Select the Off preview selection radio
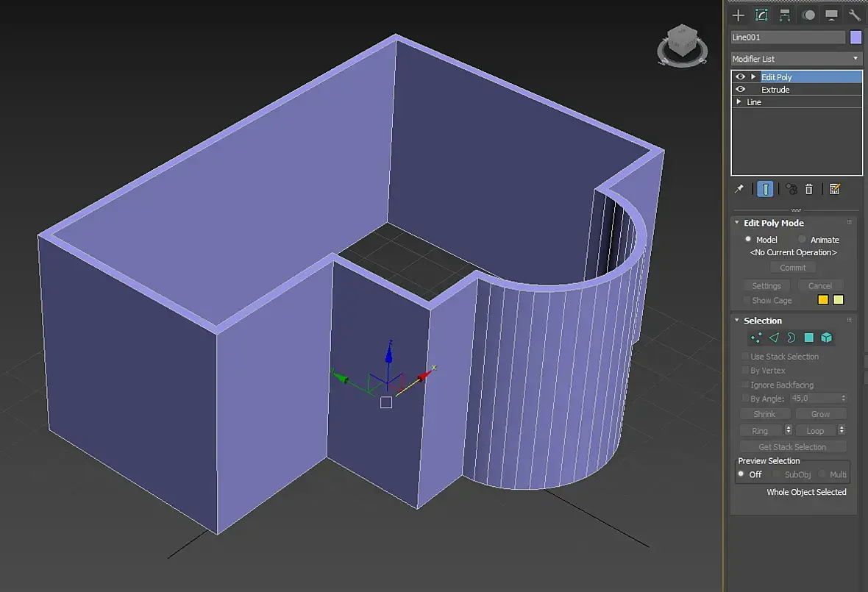Viewport: 868px width, 592px height. [741, 474]
